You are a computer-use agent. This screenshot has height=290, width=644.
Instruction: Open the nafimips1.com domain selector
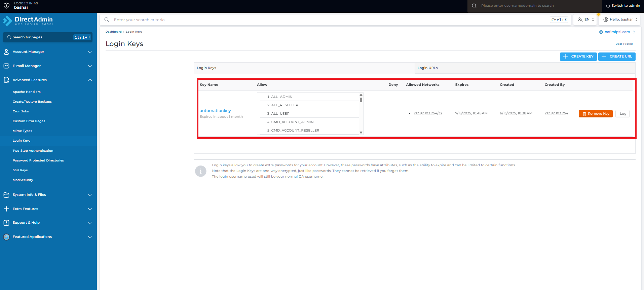tap(617, 32)
